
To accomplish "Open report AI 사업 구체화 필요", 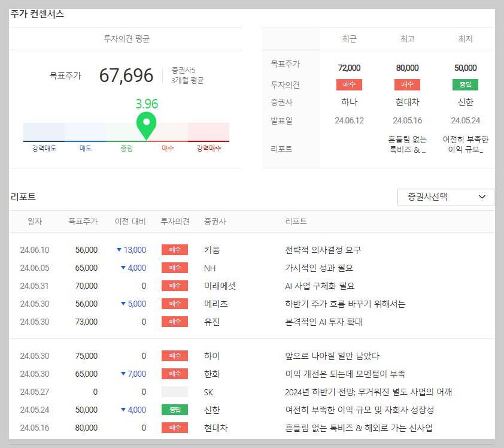I will pos(320,286).
